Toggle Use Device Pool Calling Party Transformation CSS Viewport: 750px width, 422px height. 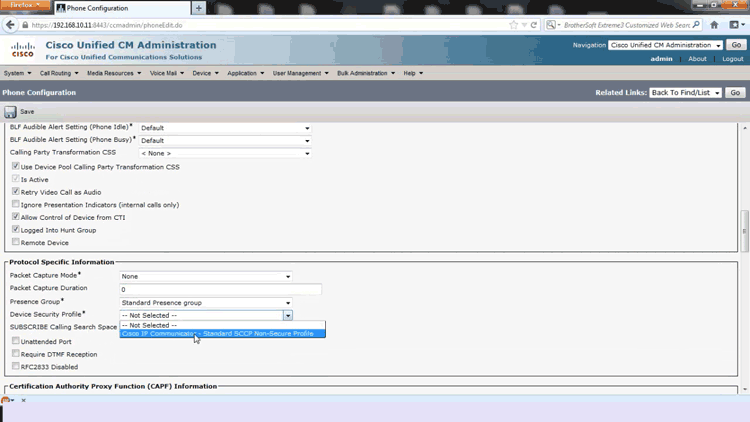tap(16, 166)
